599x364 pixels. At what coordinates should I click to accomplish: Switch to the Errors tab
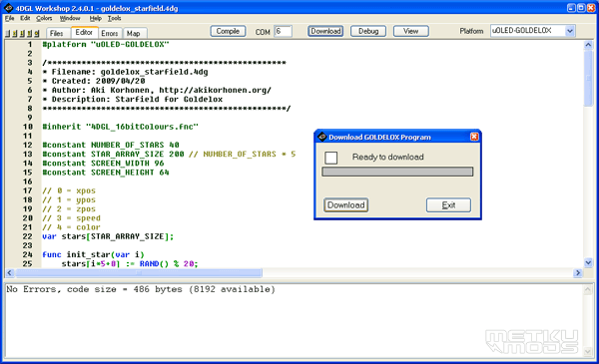click(110, 33)
